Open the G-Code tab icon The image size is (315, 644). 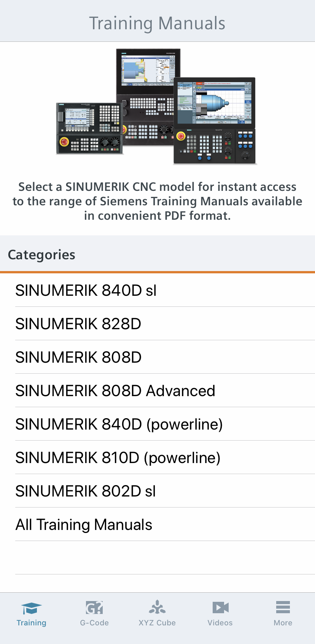[94, 608]
